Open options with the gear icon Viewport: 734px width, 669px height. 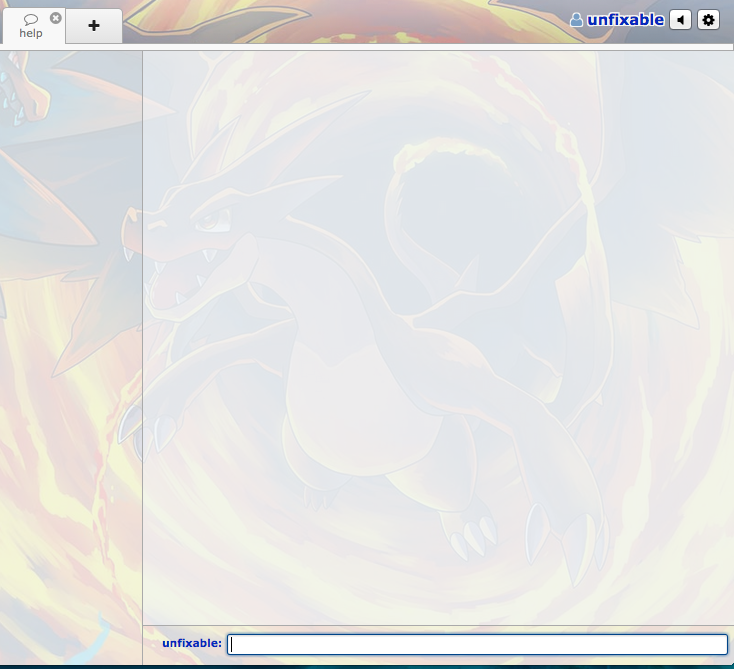[x=708, y=20]
